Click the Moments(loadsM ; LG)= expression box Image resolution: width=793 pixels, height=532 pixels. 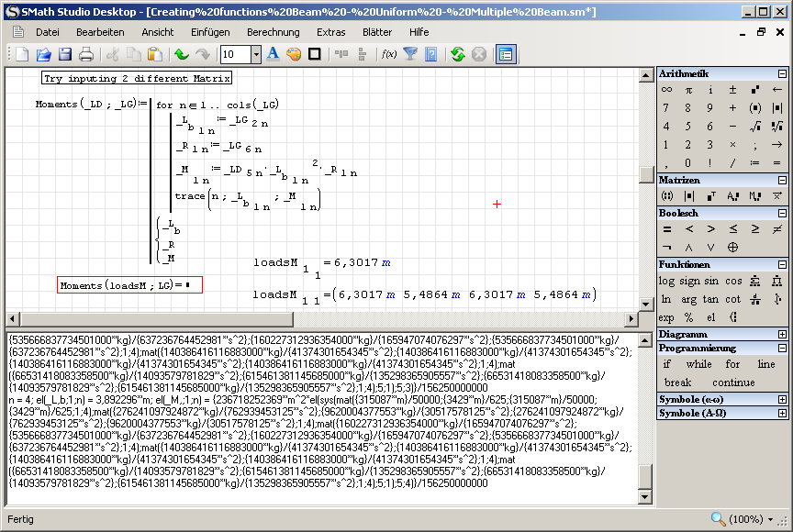click(x=129, y=285)
